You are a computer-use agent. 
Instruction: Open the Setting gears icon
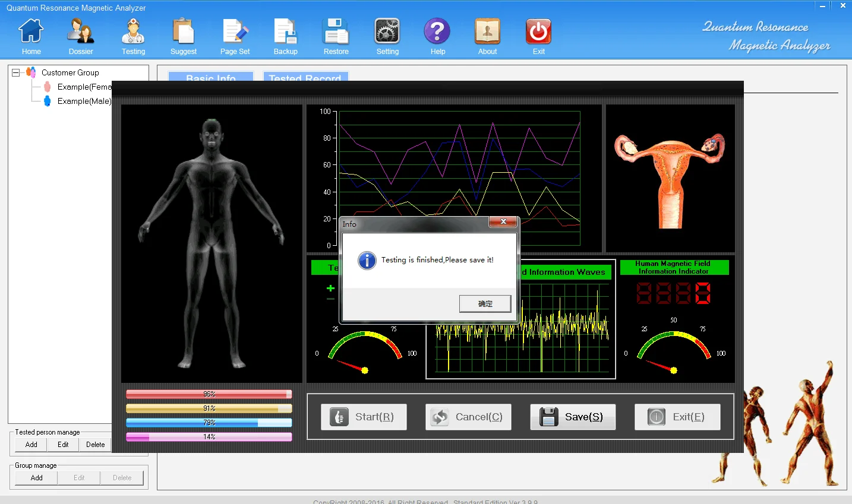pos(387,32)
